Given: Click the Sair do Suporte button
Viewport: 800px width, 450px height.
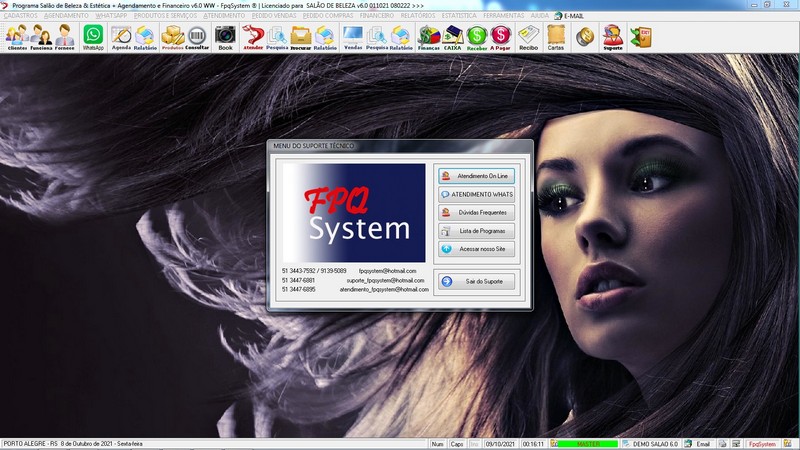Looking at the screenshot, I should click(477, 282).
